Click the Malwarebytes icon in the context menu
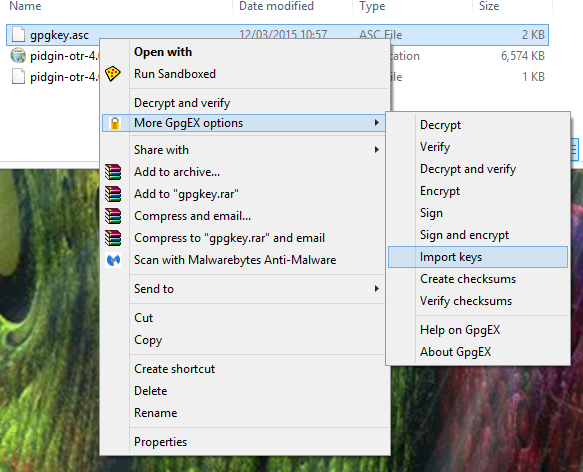Screen dimensions: 583x472 [113, 260]
